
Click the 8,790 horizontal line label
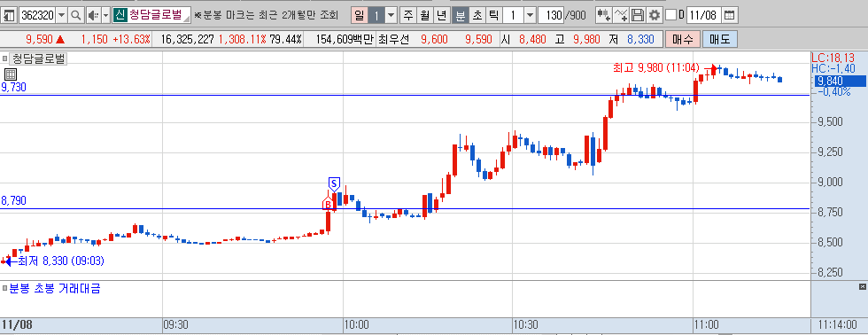point(14,201)
